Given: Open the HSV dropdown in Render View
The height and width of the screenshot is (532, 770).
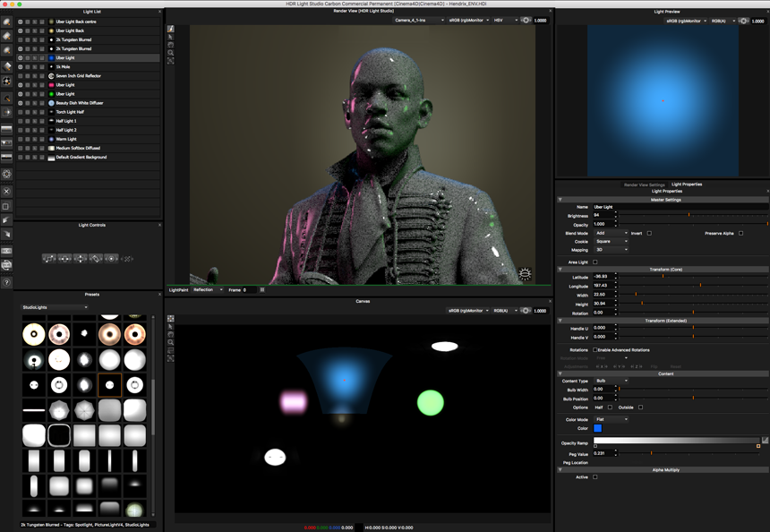Looking at the screenshot, I should [x=505, y=20].
